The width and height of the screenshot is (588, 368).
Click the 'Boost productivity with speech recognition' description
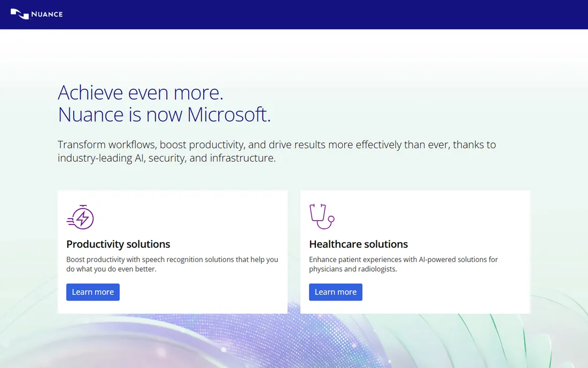(x=172, y=264)
